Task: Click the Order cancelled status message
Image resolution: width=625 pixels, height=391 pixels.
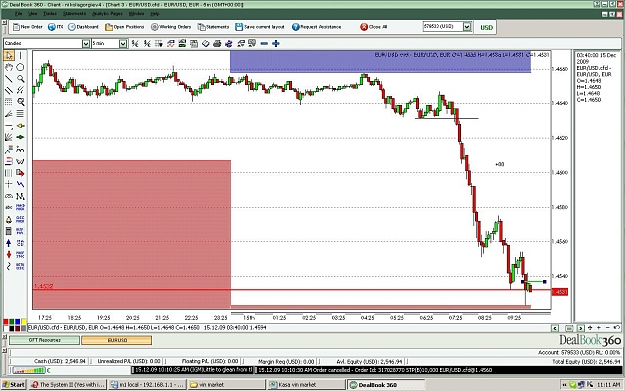Action: [x=374, y=370]
